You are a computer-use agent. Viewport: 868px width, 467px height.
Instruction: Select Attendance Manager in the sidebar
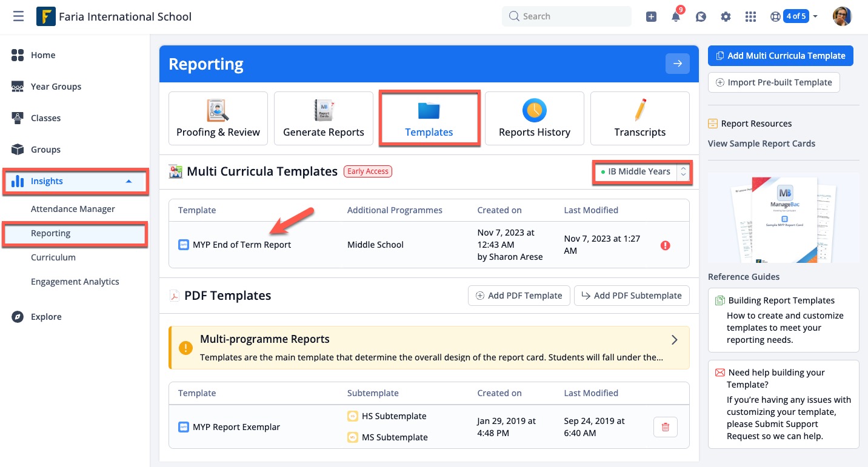click(73, 209)
